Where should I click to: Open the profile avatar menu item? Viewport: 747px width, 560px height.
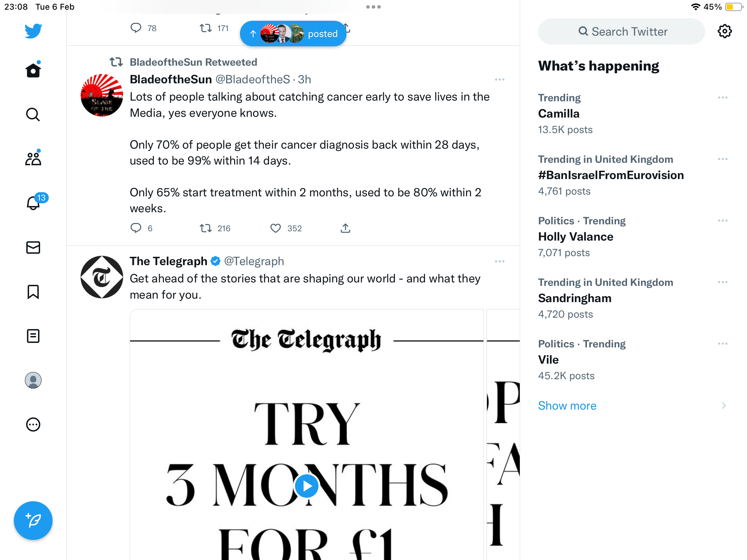click(33, 380)
